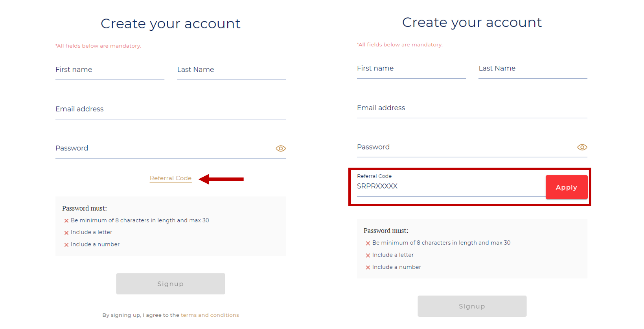Click the right form's 'Include a number' X icon
The image size is (644, 329).
368,267
